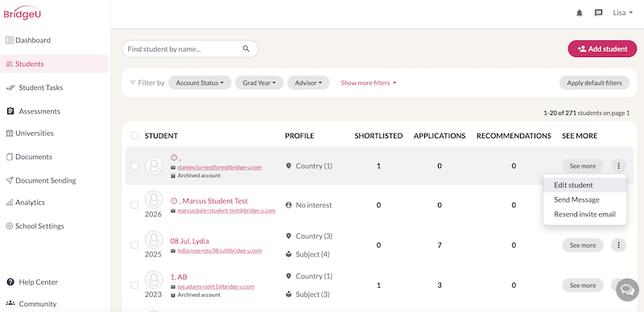The width and height of the screenshot is (644, 312).
Task: Click the 1-20 of 271 students count text
Action: (587, 113)
